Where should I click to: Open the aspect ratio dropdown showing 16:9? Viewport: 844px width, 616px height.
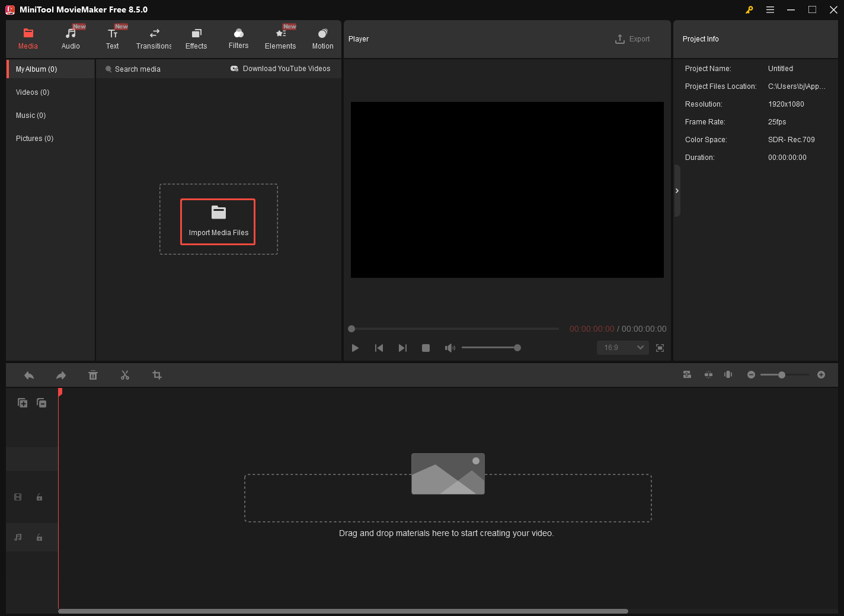click(x=622, y=347)
